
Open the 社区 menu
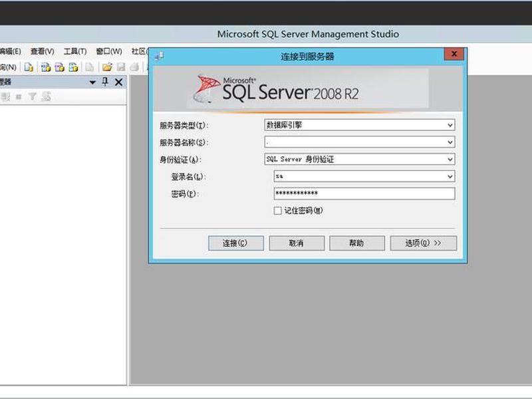click(140, 51)
